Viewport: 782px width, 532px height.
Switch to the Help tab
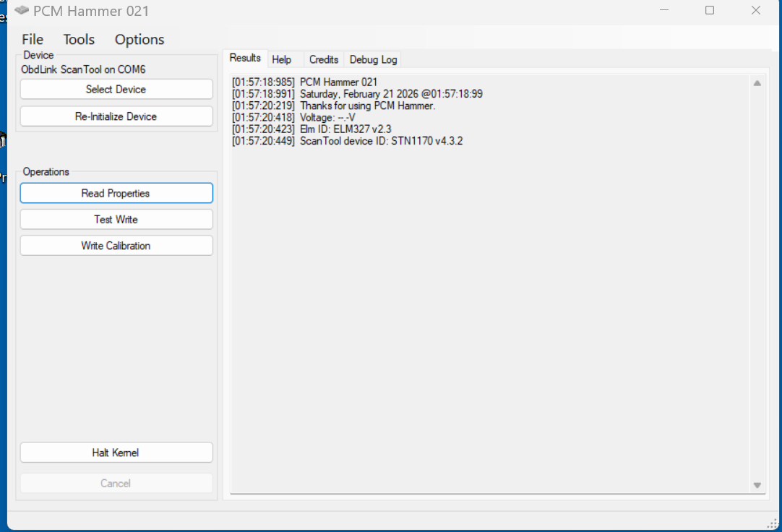point(282,59)
